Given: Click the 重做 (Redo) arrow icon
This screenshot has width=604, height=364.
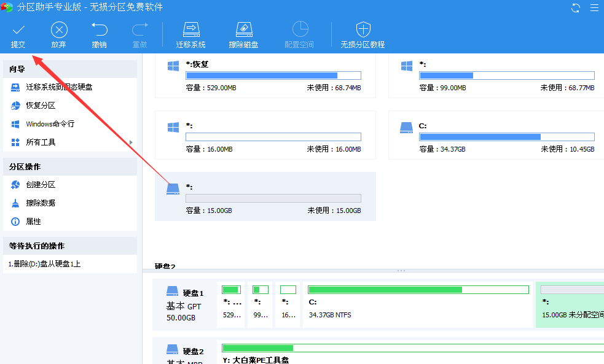Looking at the screenshot, I should tap(140, 29).
